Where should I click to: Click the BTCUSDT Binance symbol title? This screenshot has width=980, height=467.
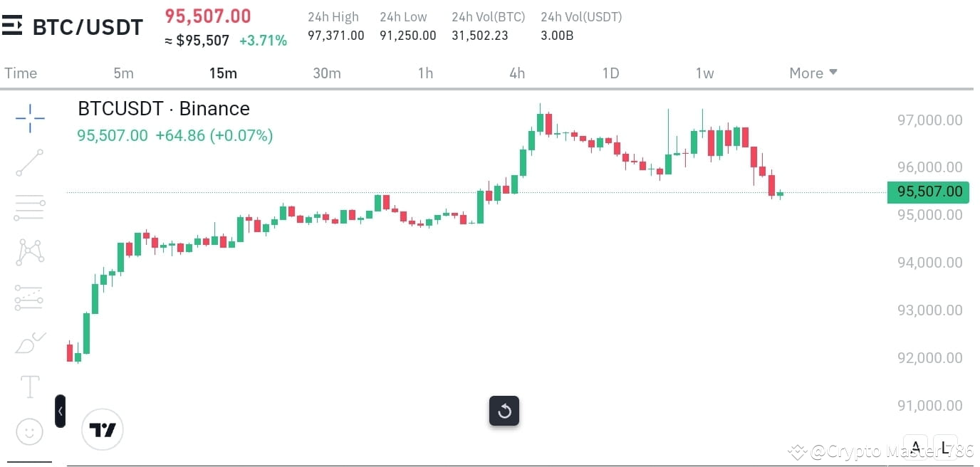[x=163, y=108]
